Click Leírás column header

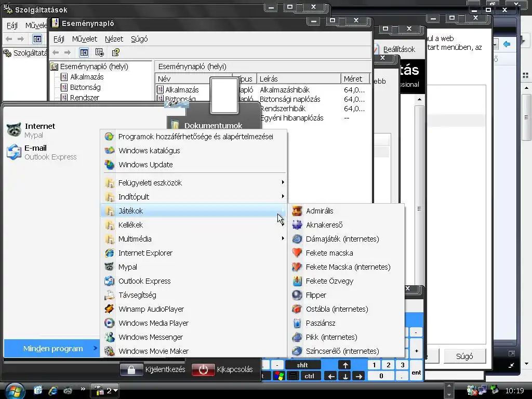click(x=299, y=79)
